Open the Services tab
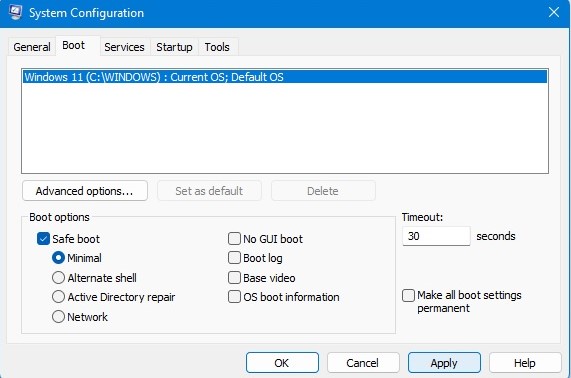This screenshot has width=571, height=378. coord(124,47)
